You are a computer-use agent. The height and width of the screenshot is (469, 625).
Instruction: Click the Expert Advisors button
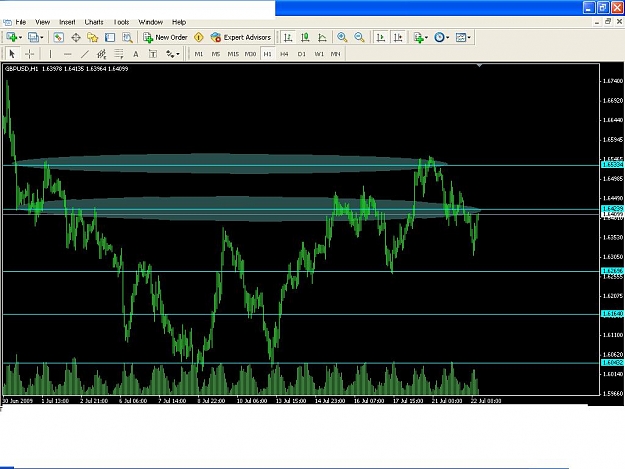tap(241, 37)
